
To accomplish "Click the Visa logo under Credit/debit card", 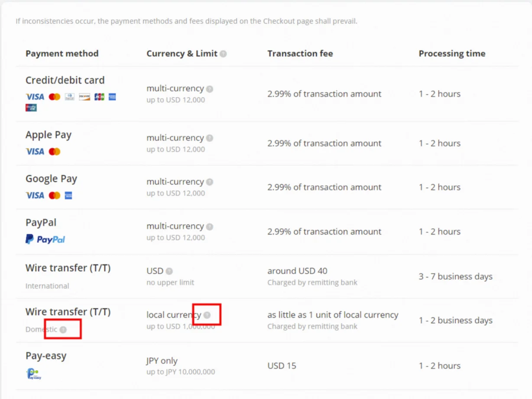I will [35, 97].
